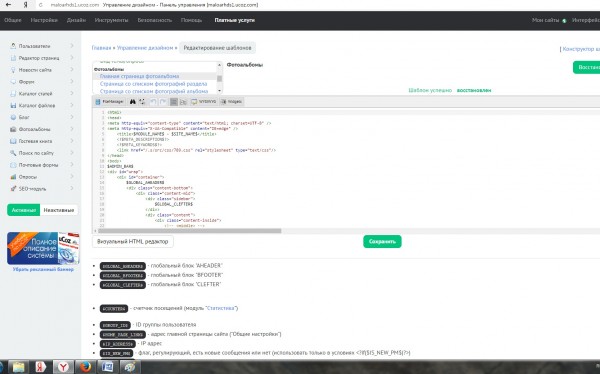Expand the Пользователи sidebar chevron
This screenshot has width=600, height=374.
(72, 46)
